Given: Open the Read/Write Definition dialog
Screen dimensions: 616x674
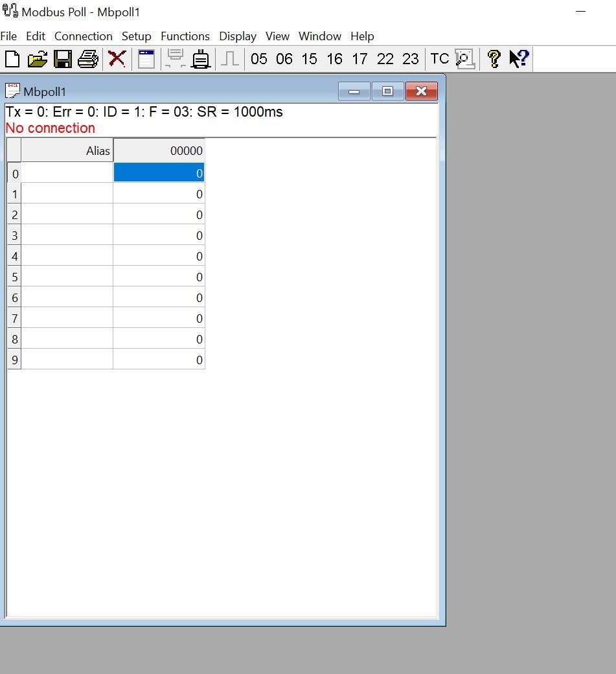Looking at the screenshot, I should point(145,58).
